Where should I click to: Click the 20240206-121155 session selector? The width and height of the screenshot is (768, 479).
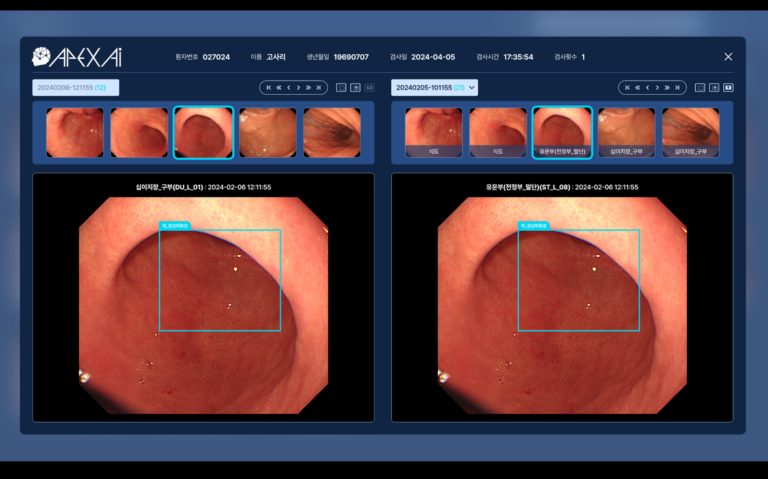point(75,88)
